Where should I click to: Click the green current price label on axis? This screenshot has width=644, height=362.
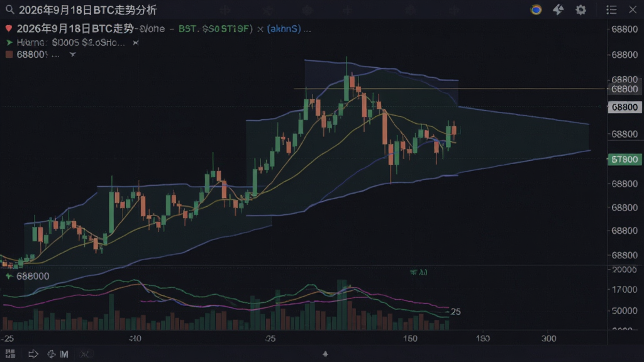coord(625,159)
